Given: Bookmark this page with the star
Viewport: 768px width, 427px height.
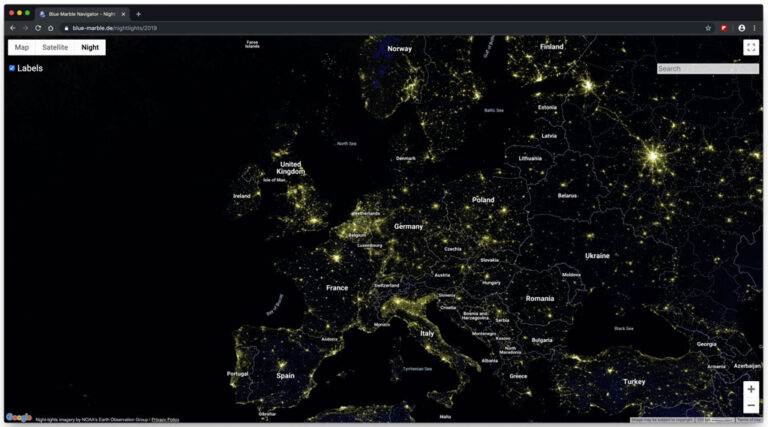Looking at the screenshot, I should tap(708, 28).
